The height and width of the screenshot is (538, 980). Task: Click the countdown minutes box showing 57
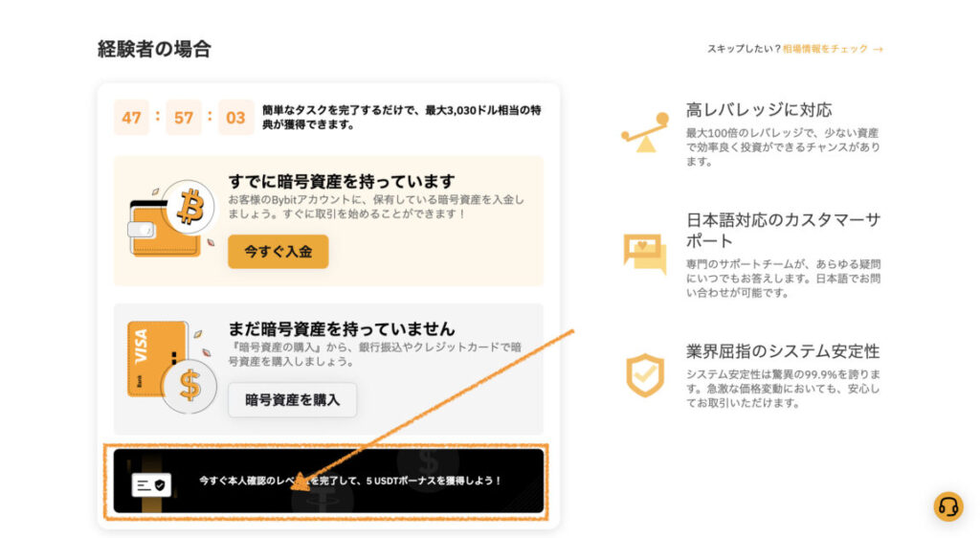pos(184,118)
